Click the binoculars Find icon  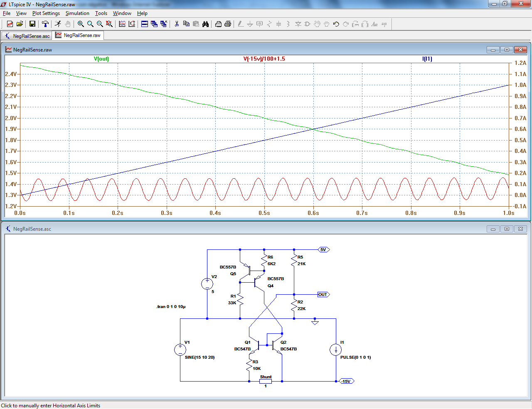tap(205, 24)
